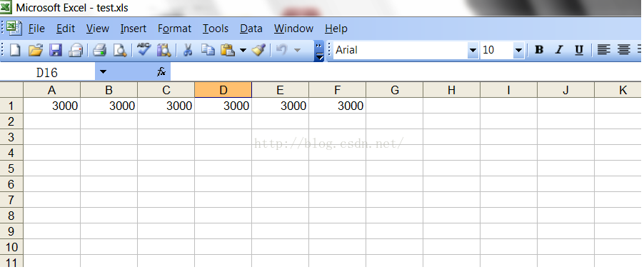This screenshot has height=272, width=644.
Task: Open the font size 10 dropdown
Action: (x=519, y=51)
